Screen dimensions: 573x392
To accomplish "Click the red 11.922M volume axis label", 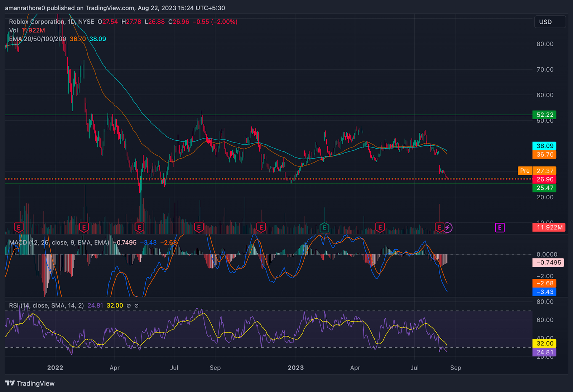I will (x=549, y=227).
